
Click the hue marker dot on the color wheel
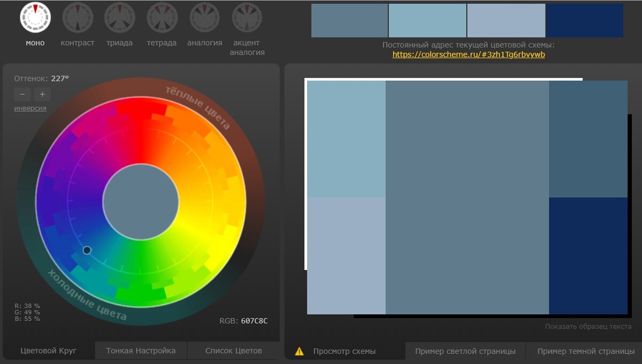87,250
